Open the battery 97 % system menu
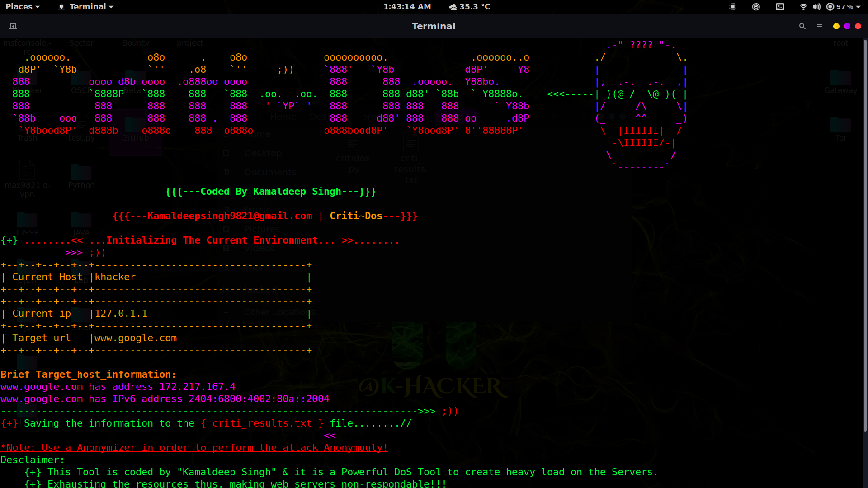Viewport: 868px width, 488px height. click(x=844, y=7)
